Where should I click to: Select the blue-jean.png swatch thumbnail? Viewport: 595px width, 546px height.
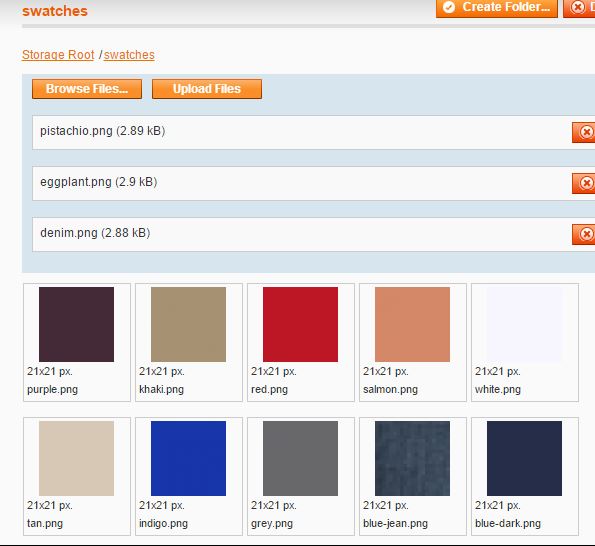point(412,458)
